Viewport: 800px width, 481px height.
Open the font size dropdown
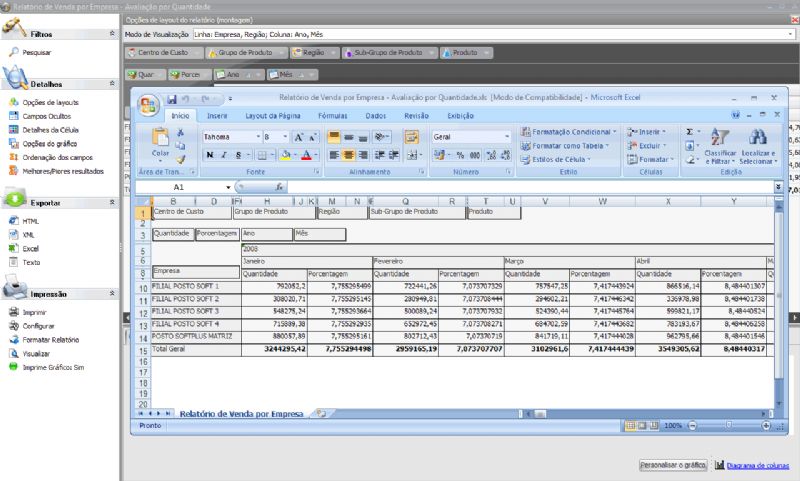(x=285, y=137)
